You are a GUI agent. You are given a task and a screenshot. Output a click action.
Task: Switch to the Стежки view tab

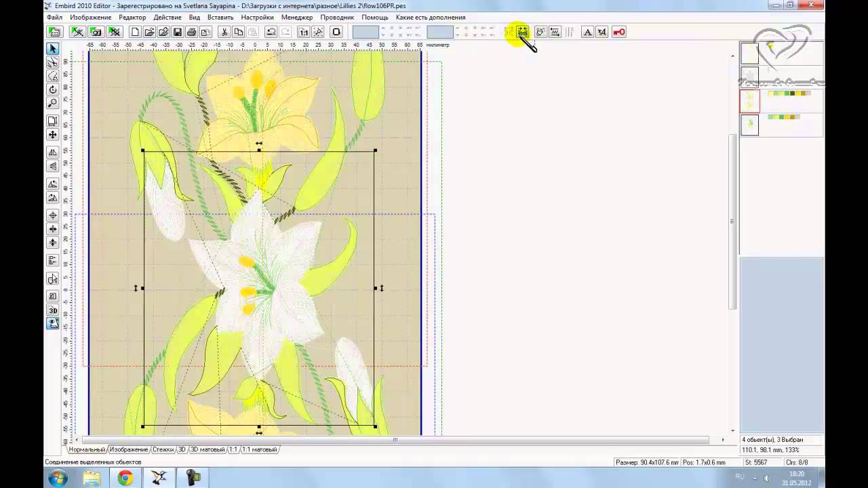click(163, 449)
